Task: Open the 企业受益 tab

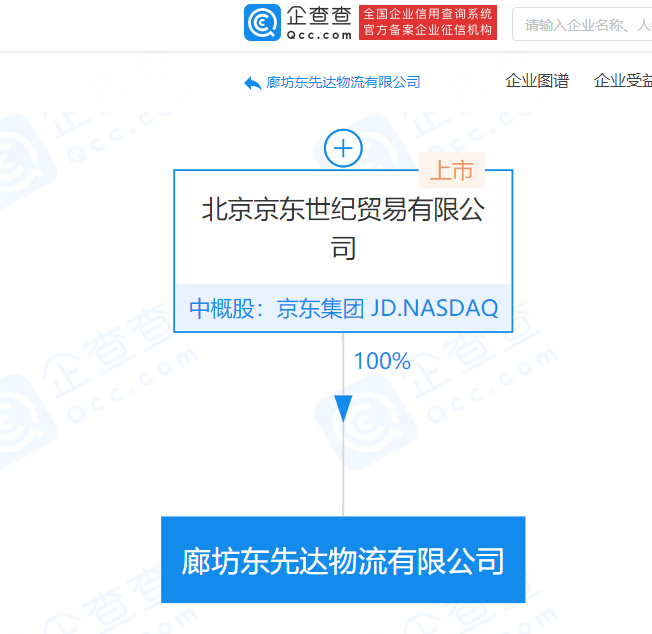Action: click(x=622, y=81)
